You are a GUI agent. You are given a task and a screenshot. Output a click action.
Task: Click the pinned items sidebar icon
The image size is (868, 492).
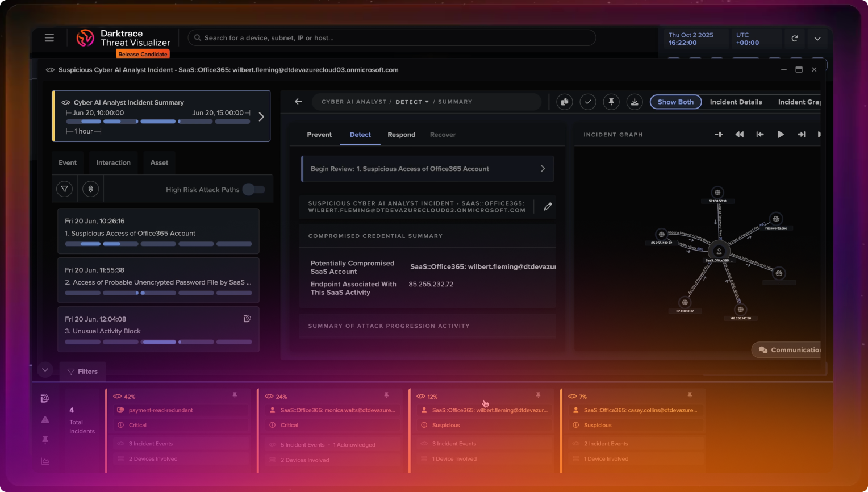tap(45, 440)
